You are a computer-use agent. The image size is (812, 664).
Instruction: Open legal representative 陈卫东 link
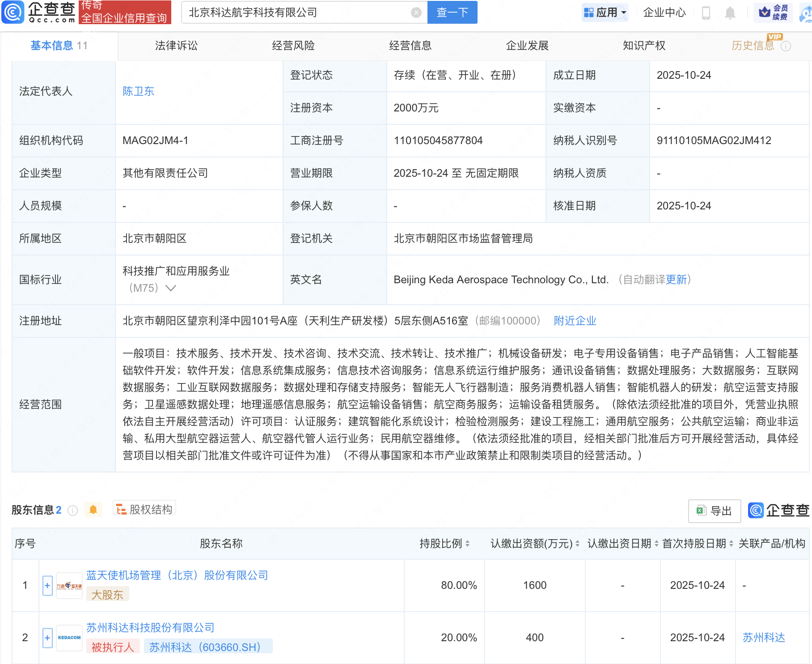click(x=138, y=91)
